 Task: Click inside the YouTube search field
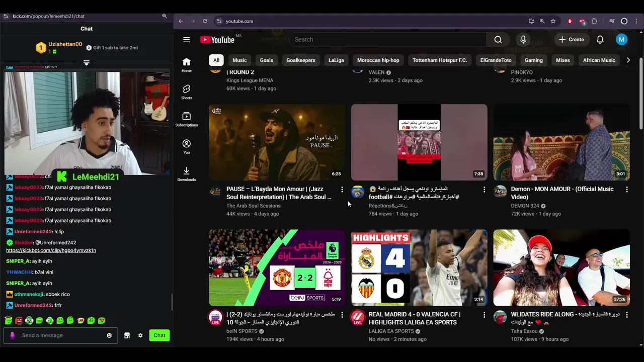(387, 40)
